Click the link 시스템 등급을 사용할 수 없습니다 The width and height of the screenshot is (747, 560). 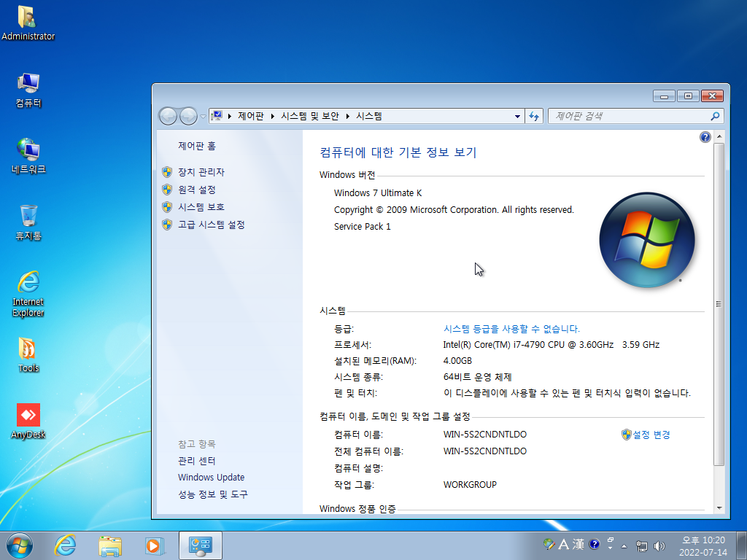[x=511, y=329]
